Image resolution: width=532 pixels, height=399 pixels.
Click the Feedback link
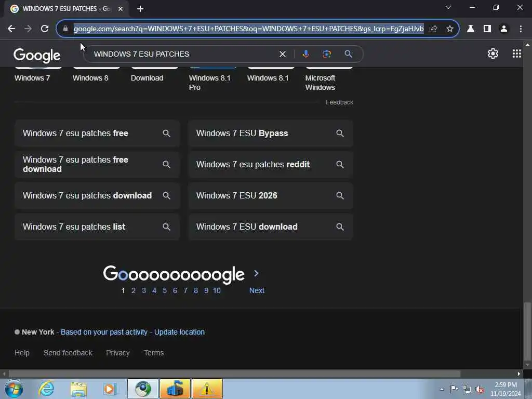tap(339, 102)
